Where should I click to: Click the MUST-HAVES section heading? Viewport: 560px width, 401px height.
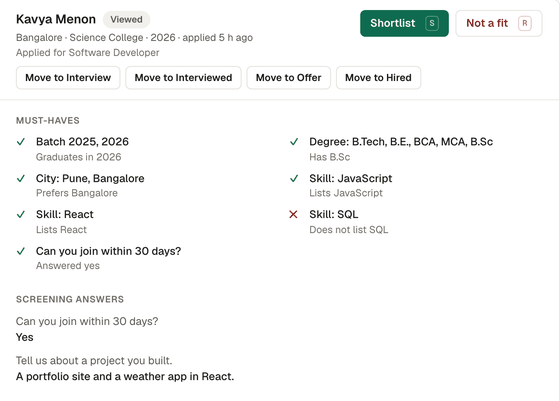pos(48,120)
